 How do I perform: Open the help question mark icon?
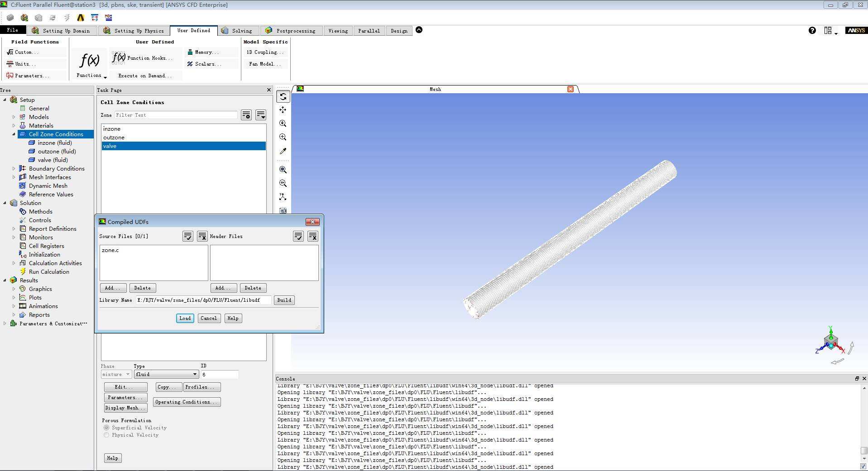pyautogui.click(x=812, y=30)
